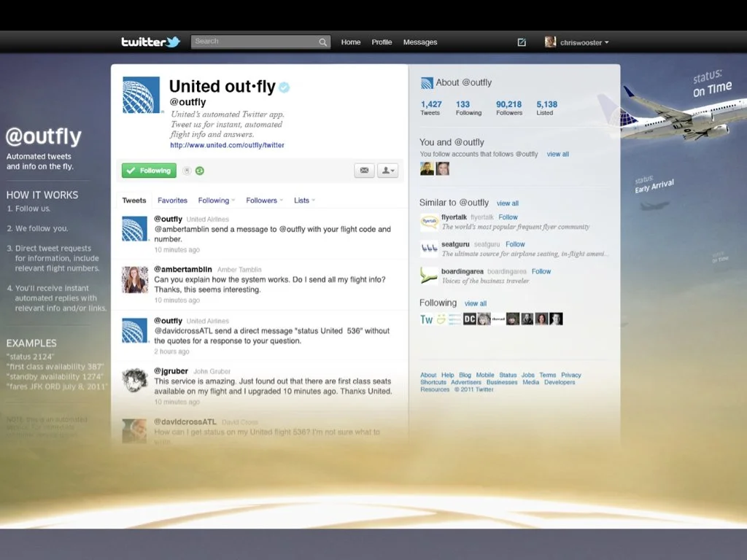Open the Terms footer link
This screenshot has height=560, width=747.
tap(547, 376)
